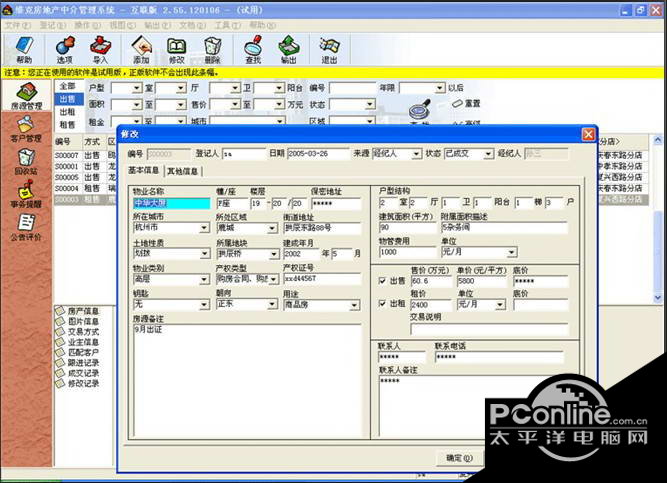Screen dimensions: 667x483
Task: Open 公告评价 in the sidebar
Action: (x=26, y=227)
